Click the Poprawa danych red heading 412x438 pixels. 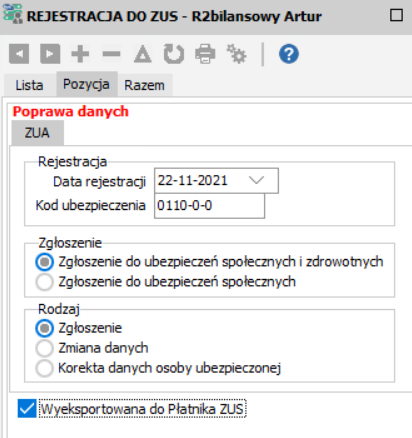70,112
